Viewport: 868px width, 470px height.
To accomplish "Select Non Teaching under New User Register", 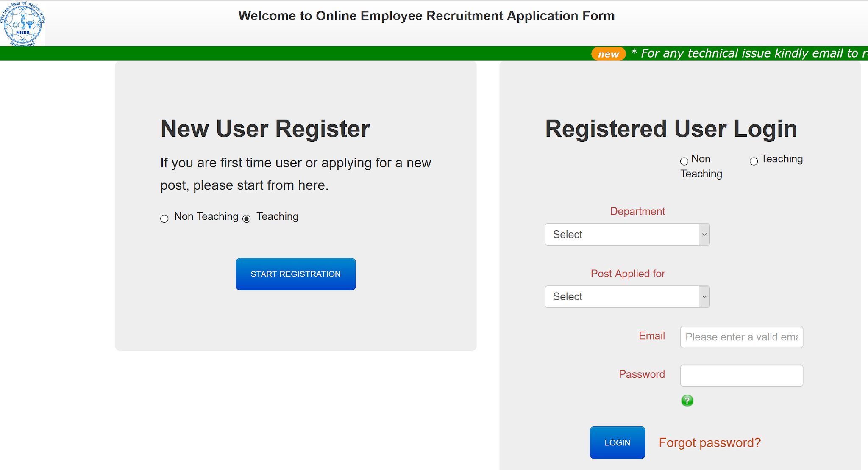I will pos(164,218).
